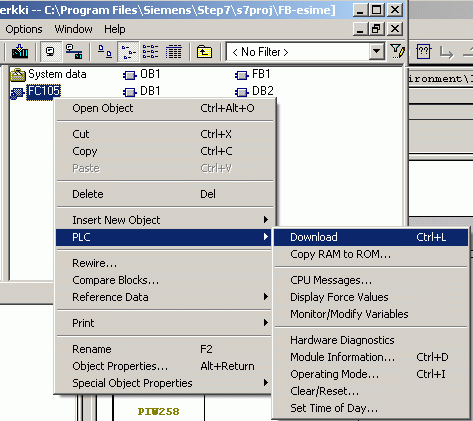Open the No Filter dropdown arrow
Screen dimensions: 473x421
coord(377,52)
